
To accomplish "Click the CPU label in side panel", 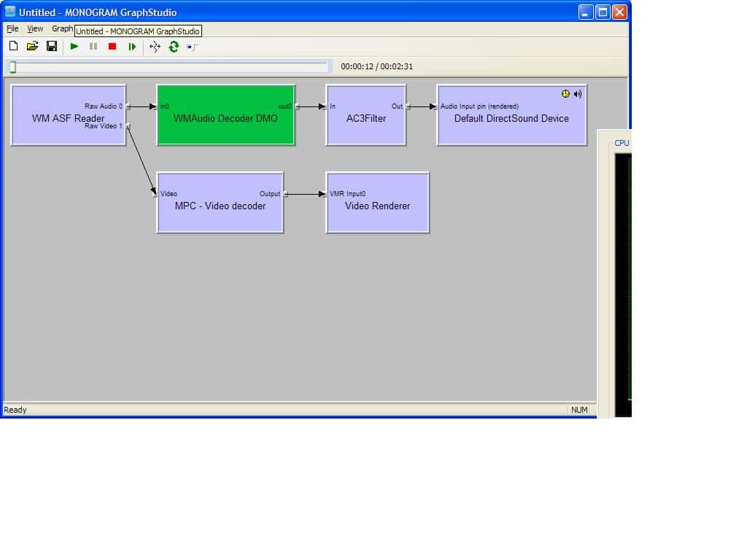I will 622,143.
